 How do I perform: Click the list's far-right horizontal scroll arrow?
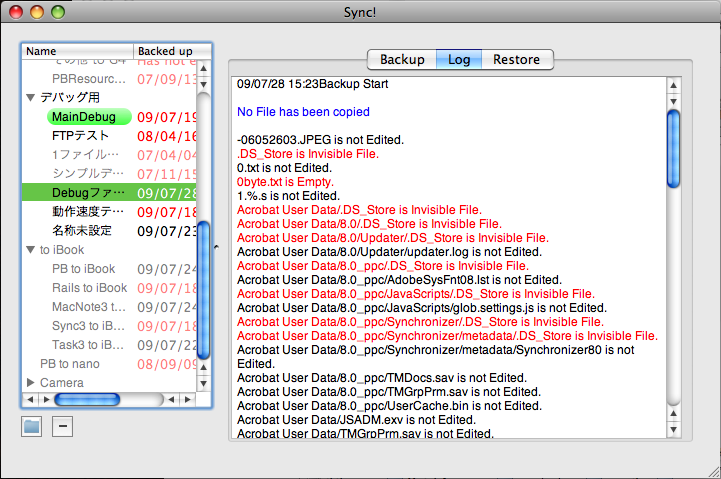click(x=188, y=399)
